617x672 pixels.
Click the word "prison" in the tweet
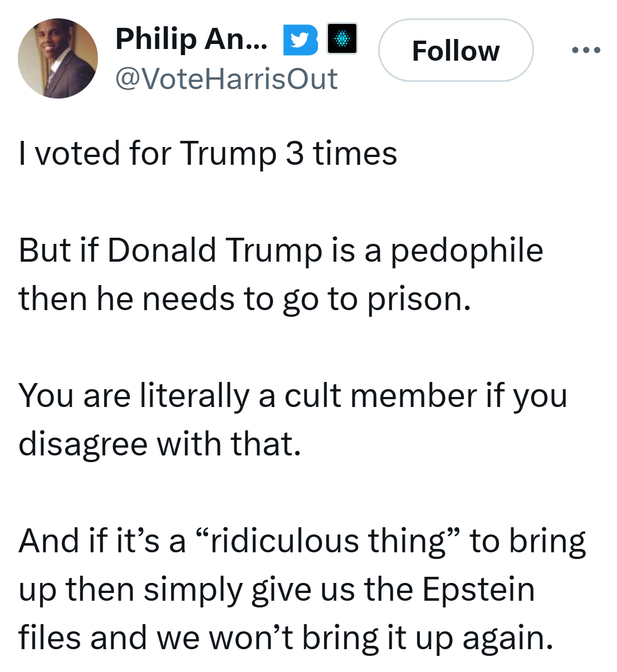click(415, 300)
